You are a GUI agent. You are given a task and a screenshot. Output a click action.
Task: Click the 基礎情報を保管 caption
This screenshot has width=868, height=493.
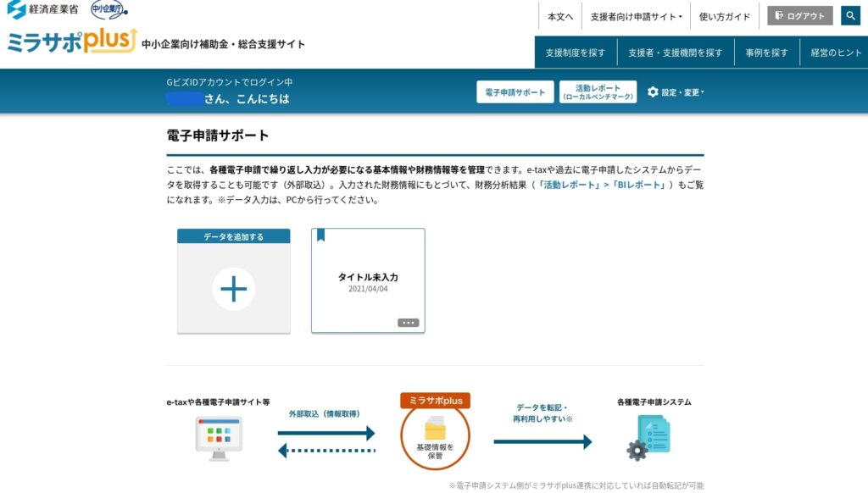(x=435, y=451)
